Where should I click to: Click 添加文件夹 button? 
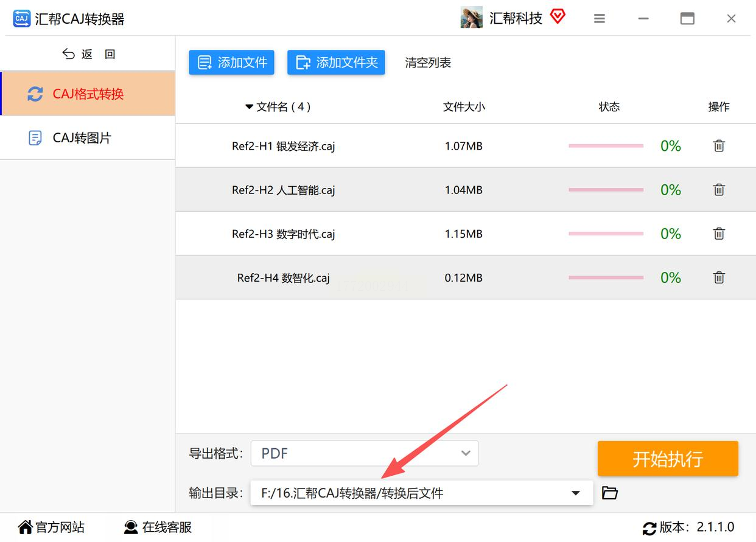(x=336, y=63)
